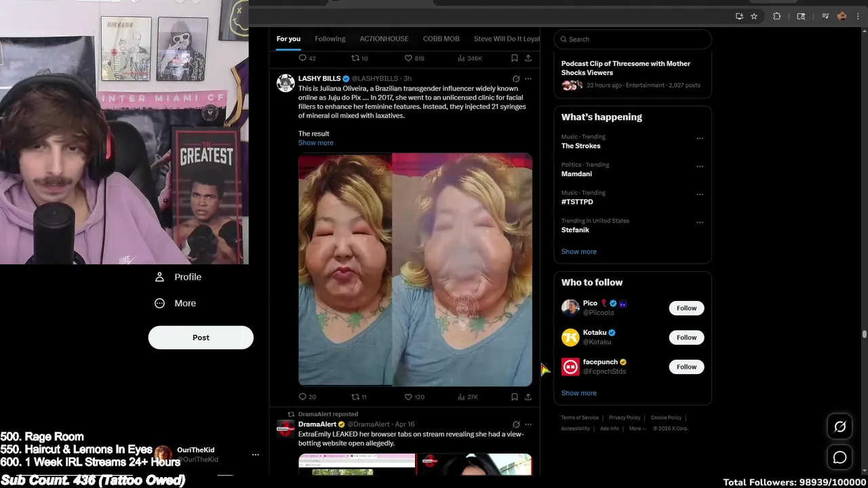Show more under What's happening
The height and width of the screenshot is (488, 868).
(x=579, y=251)
